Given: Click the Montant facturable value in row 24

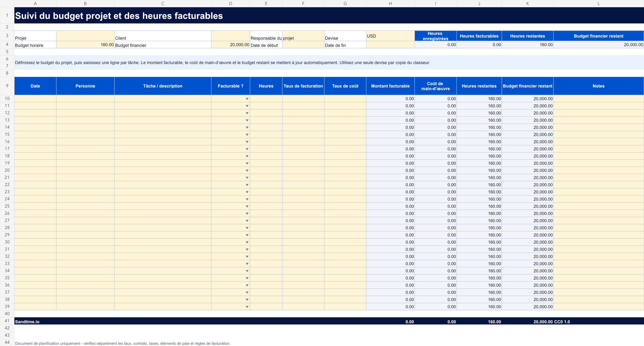Looking at the screenshot, I should click(390, 199).
